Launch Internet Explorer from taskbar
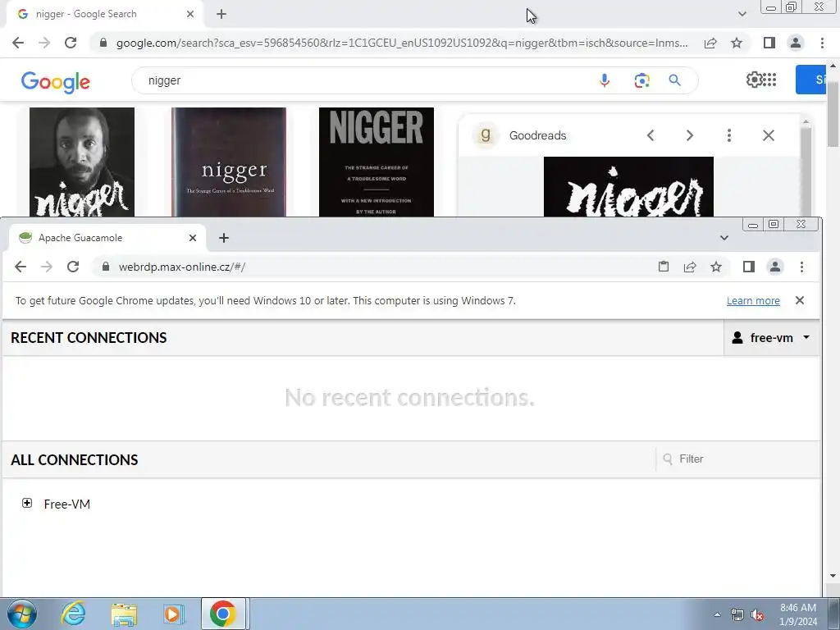Screen dimensions: 840x630 pyautogui.click(x=73, y=614)
